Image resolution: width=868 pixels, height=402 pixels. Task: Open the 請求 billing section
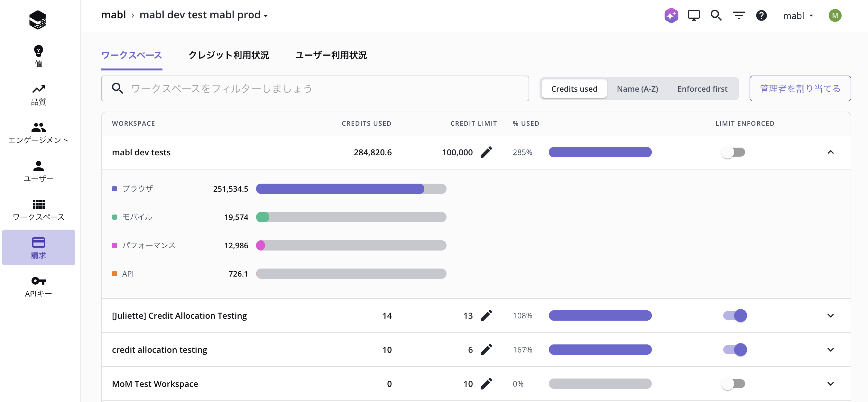[x=38, y=248]
